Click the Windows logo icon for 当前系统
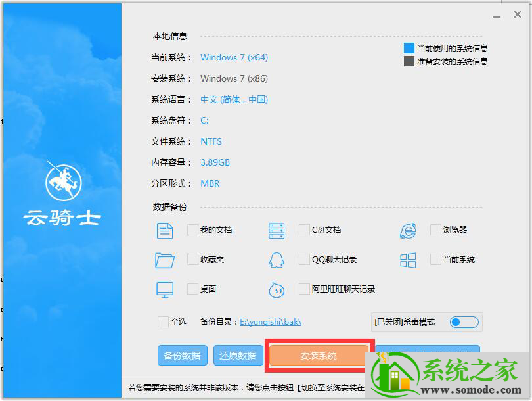532x401 pixels. point(408,260)
